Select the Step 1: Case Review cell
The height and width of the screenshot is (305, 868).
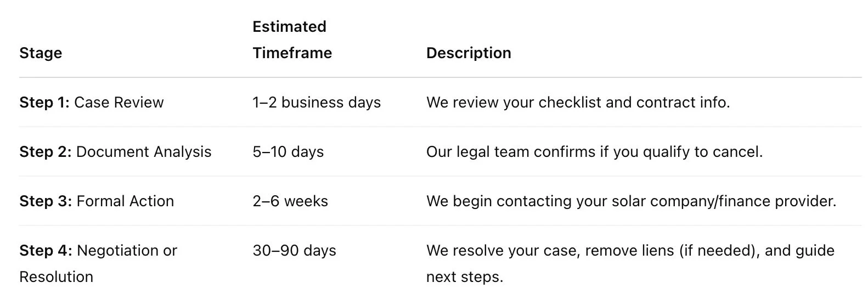92,103
